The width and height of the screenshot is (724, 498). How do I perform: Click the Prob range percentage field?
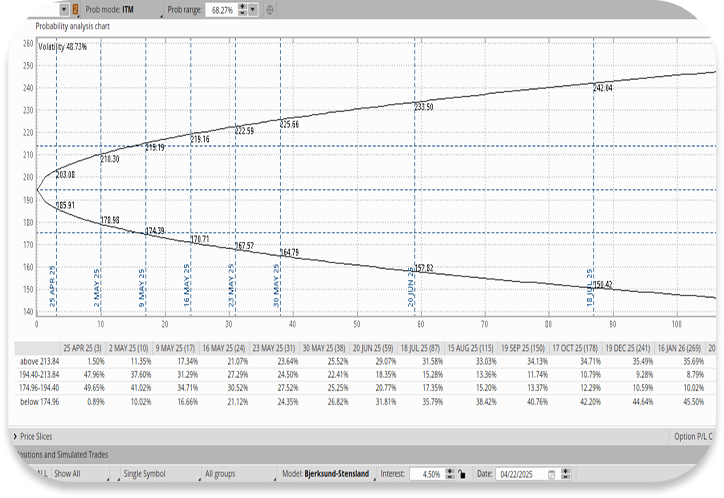tap(223, 9)
